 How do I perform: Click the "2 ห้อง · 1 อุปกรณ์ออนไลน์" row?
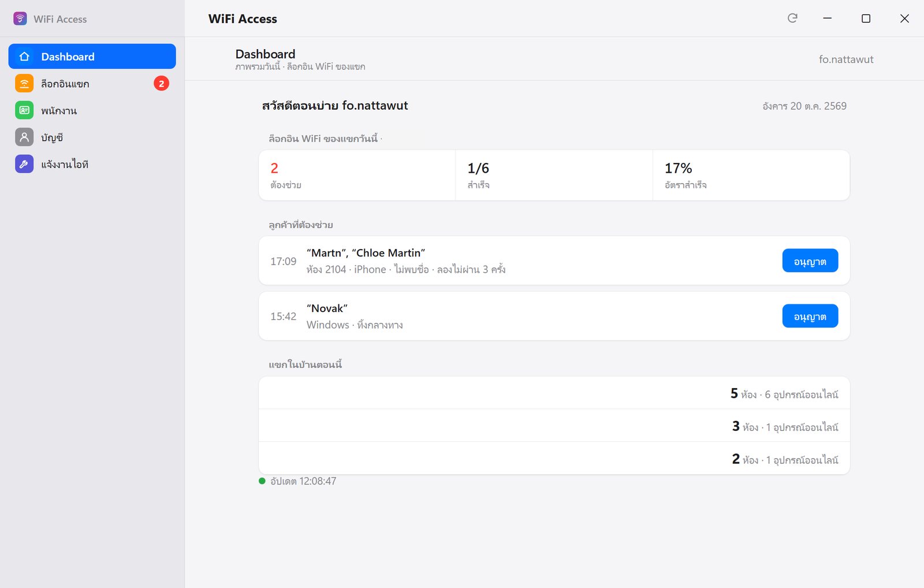[554, 459]
